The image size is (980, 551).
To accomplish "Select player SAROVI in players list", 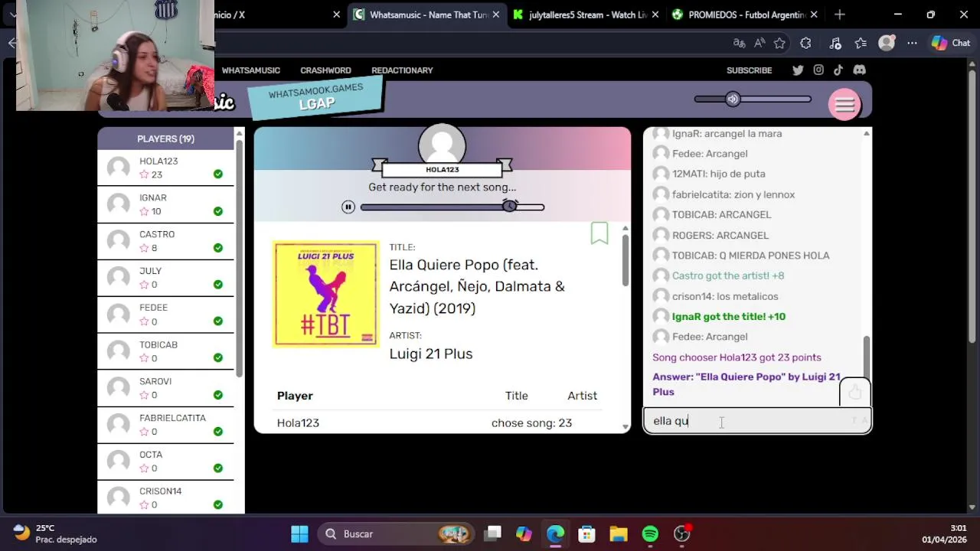I will tap(165, 388).
